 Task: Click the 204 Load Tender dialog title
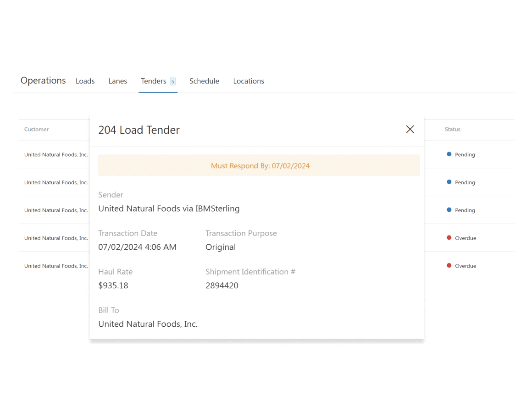tap(139, 130)
